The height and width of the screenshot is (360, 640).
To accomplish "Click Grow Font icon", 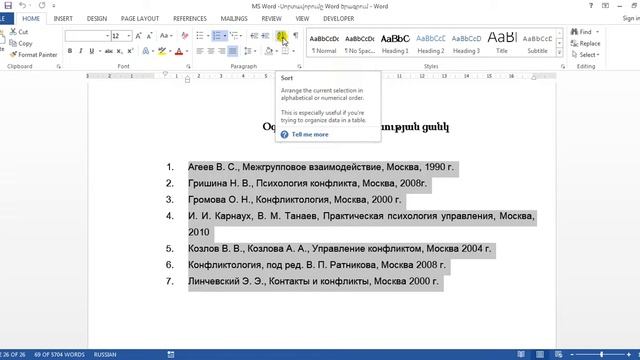I will 138,36.
